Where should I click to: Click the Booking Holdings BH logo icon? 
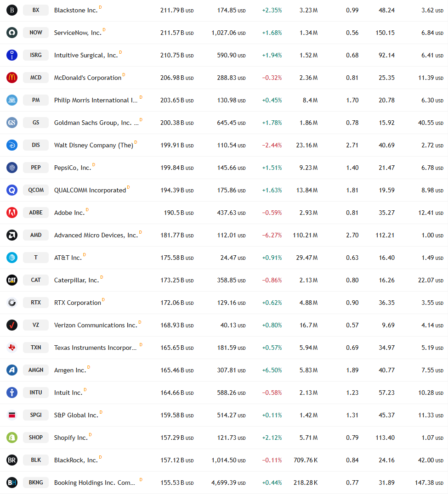12,483
